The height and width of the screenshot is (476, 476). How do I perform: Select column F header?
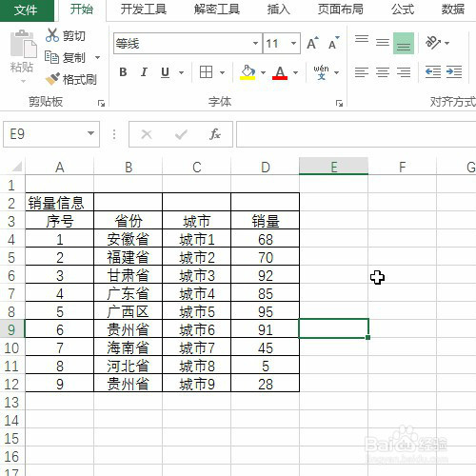pyautogui.click(x=403, y=167)
